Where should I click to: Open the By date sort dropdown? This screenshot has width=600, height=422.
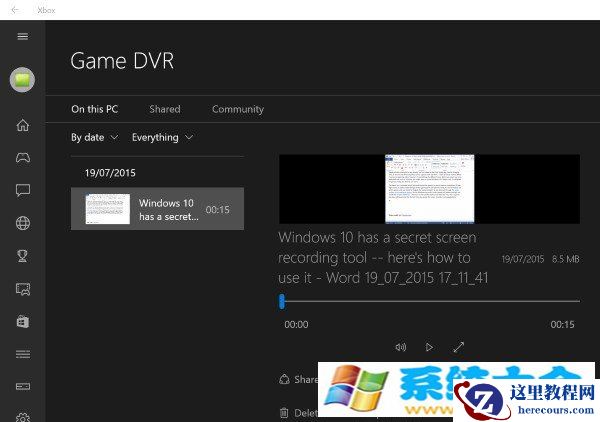click(x=95, y=137)
